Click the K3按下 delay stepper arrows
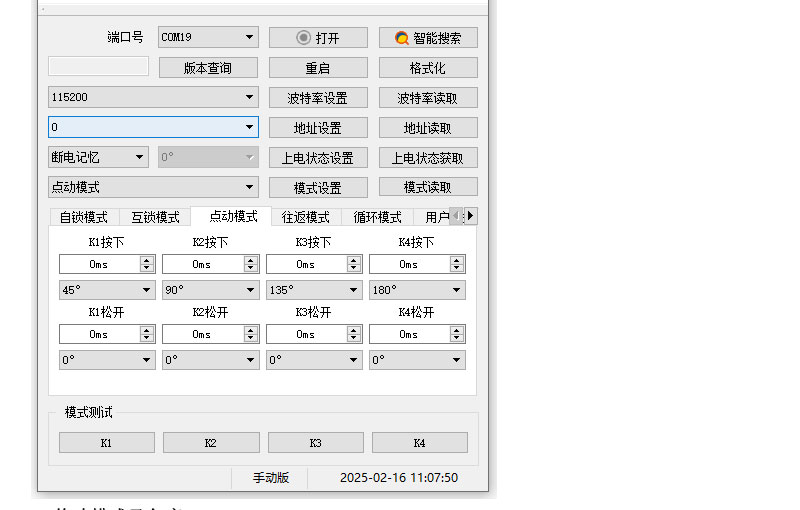The height and width of the screenshot is (510, 800). (x=354, y=264)
